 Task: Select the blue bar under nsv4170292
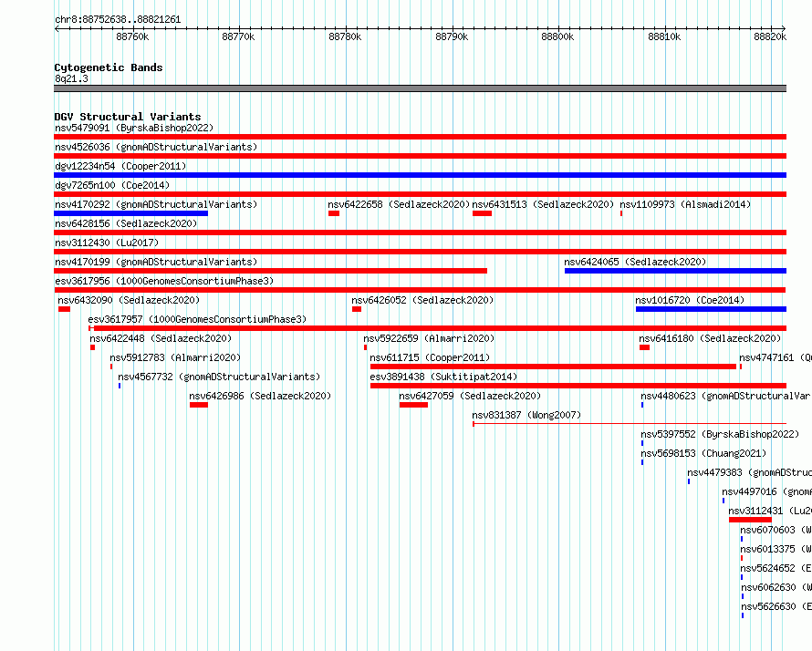(x=131, y=213)
